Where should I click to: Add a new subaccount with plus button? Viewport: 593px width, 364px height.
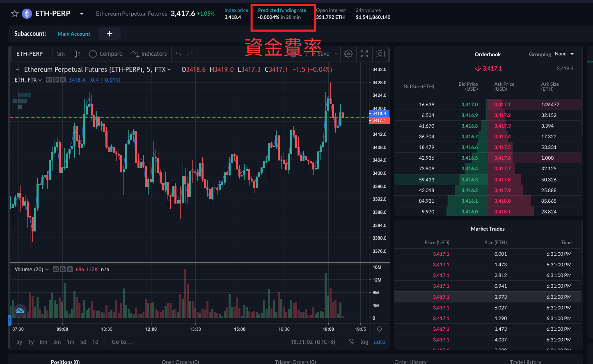(110, 34)
